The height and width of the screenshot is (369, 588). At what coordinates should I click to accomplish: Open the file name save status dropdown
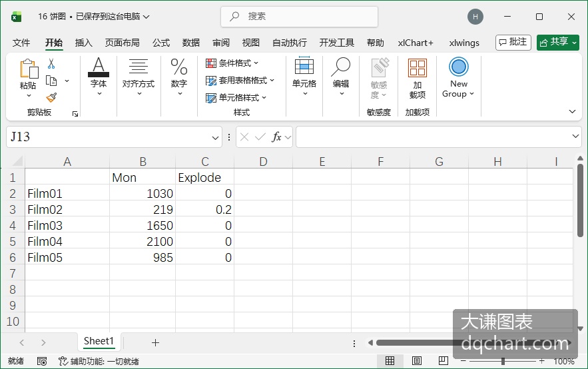pyautogui.click(x=147, y=17)
